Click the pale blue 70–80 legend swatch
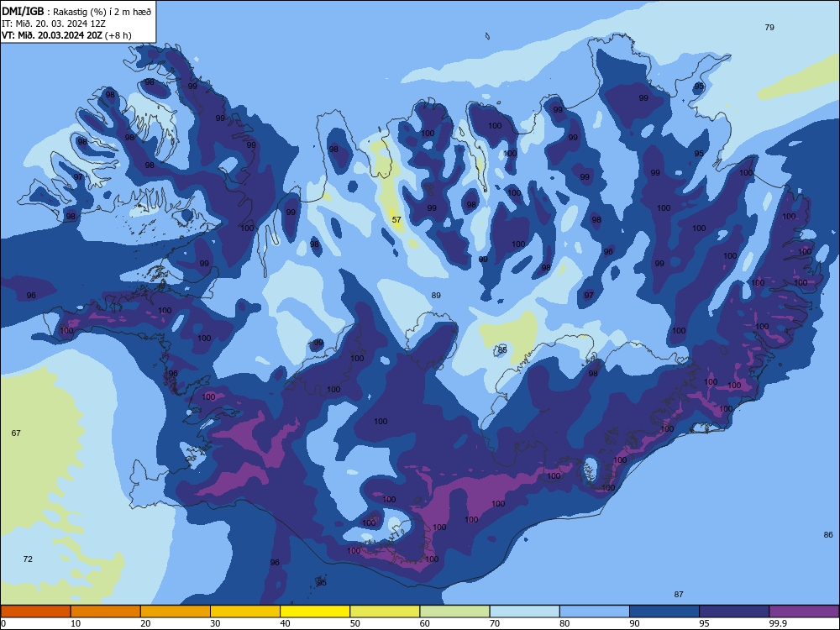840x630 pixels. click(x=525, y=612)
